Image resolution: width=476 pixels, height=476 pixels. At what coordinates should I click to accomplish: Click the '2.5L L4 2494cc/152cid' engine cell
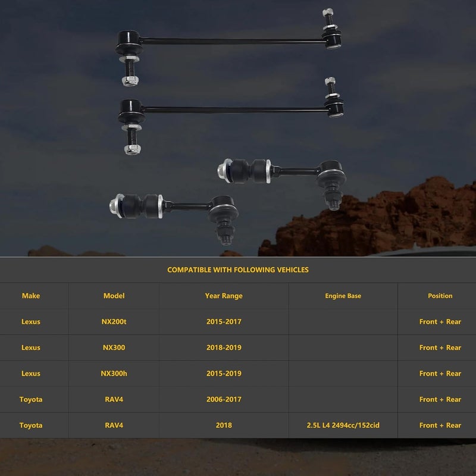pyautogui.click(x=343, y=425)
